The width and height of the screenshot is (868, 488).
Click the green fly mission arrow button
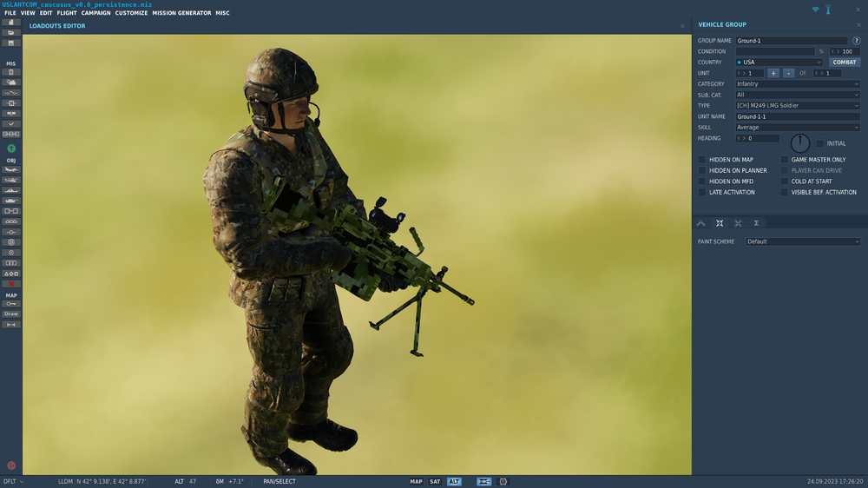point(11,148)
